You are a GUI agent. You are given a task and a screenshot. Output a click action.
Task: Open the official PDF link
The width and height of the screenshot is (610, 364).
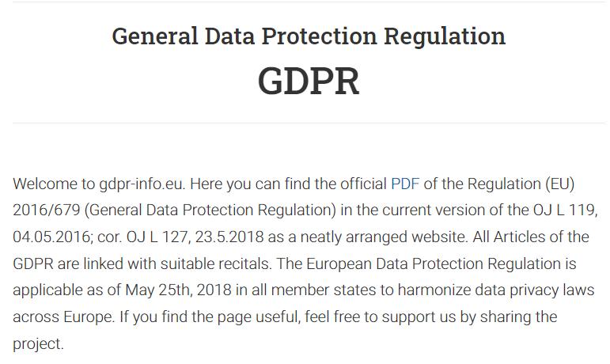(x=404, y=184)
